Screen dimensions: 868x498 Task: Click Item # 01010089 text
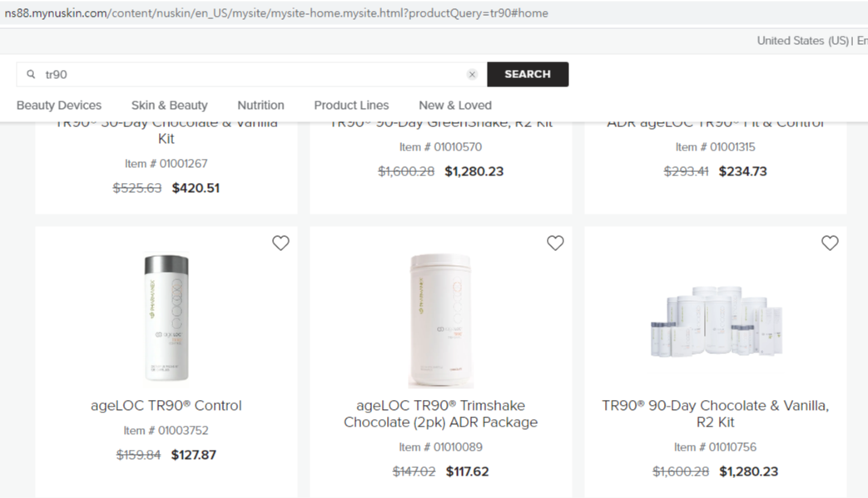(440, 446)
